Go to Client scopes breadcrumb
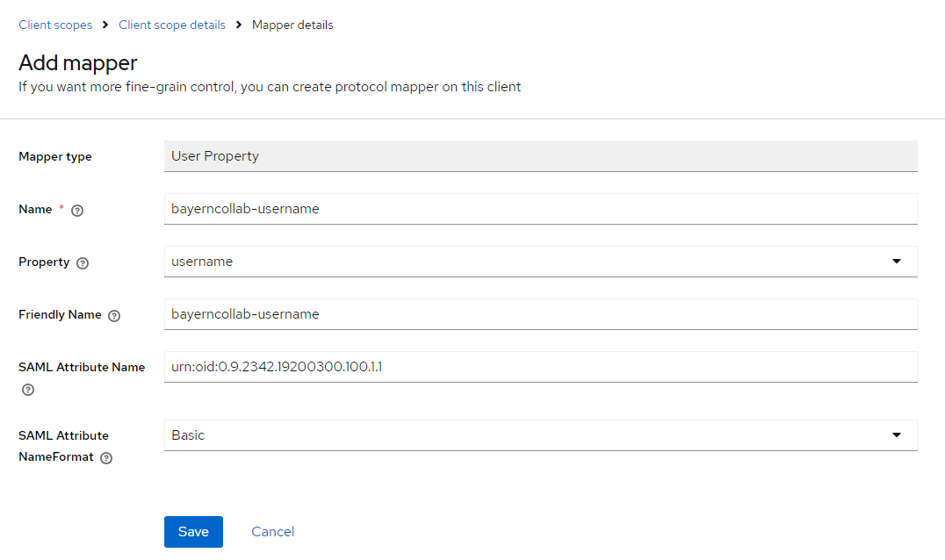 coord(55,25)
